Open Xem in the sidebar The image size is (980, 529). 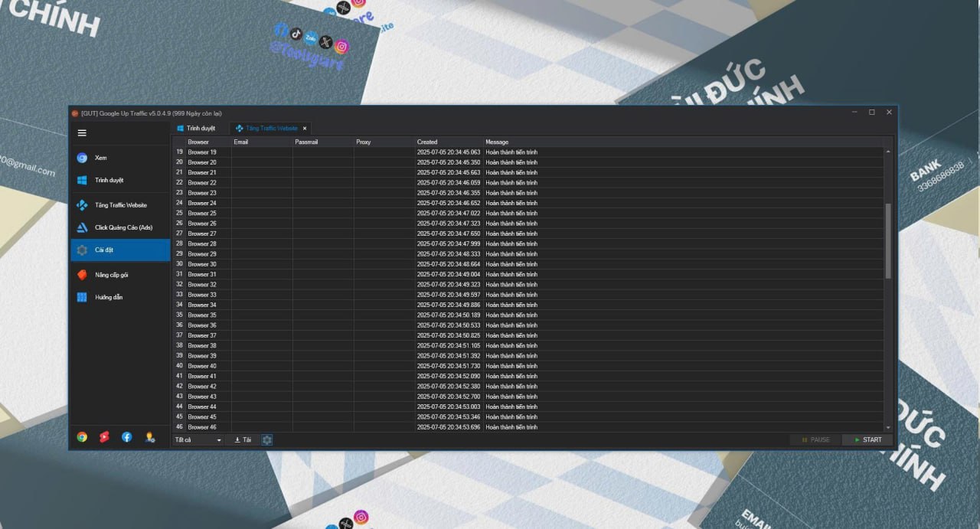coord(120,158)
